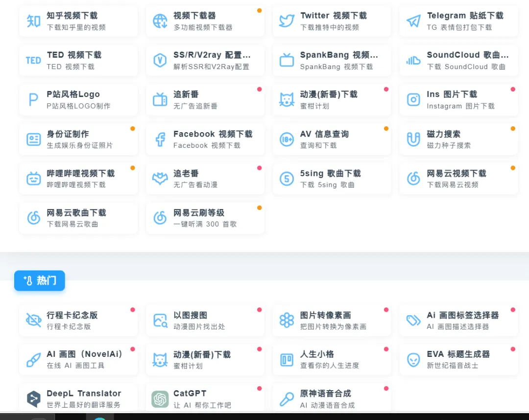Open the 热门 section tag button
The width and height of the screenshot is (529, 420).
point(40,280)
